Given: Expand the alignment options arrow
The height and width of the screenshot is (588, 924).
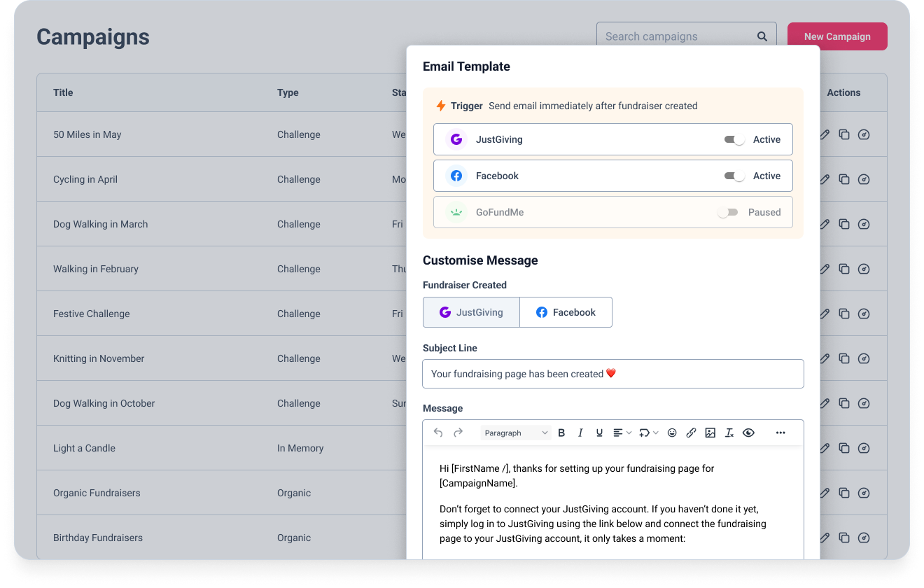Looking at the screenshot, I should click(629, 433).
